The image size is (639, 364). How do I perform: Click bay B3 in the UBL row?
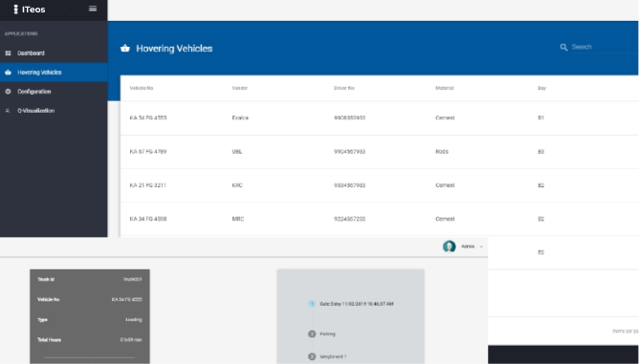pyautogui.click(x=540, y=152)
